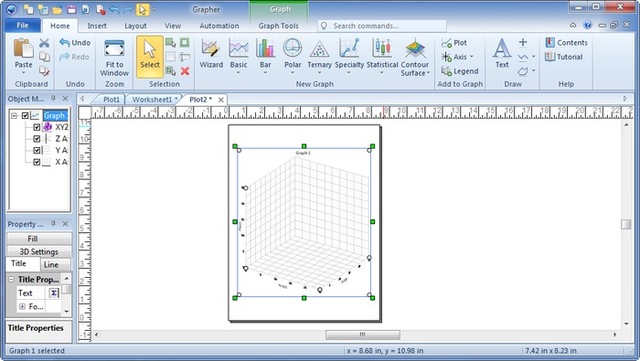The width and height of the screenshot is (640, 361).
Task: Click the undo arrow in quick access toolbar
Action: click(x=115, y=9)
